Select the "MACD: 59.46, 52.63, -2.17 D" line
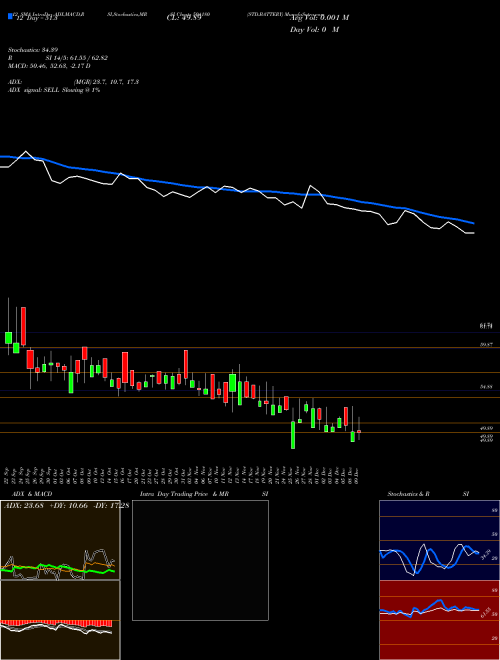500x660 pixels. (49, 66)
